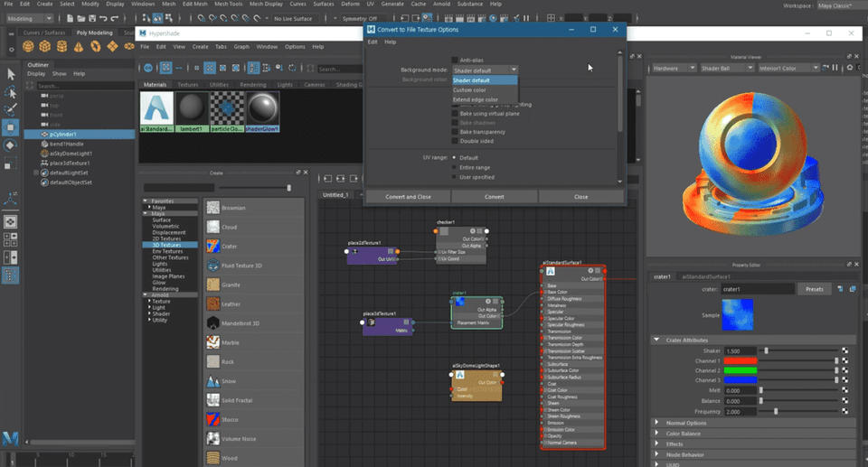868x467 pixels.
Task: Select the aiStandardSurface material swatch
Action: click(156, 112)
